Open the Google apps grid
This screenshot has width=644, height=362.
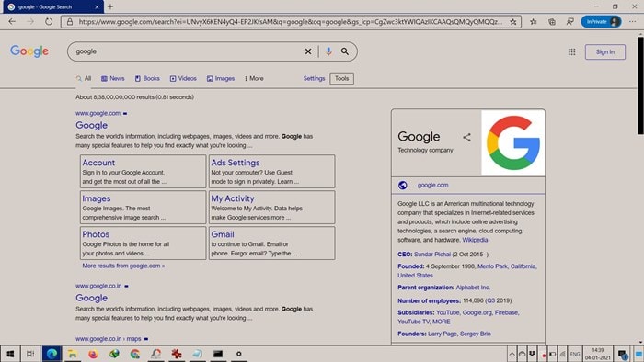571,51
